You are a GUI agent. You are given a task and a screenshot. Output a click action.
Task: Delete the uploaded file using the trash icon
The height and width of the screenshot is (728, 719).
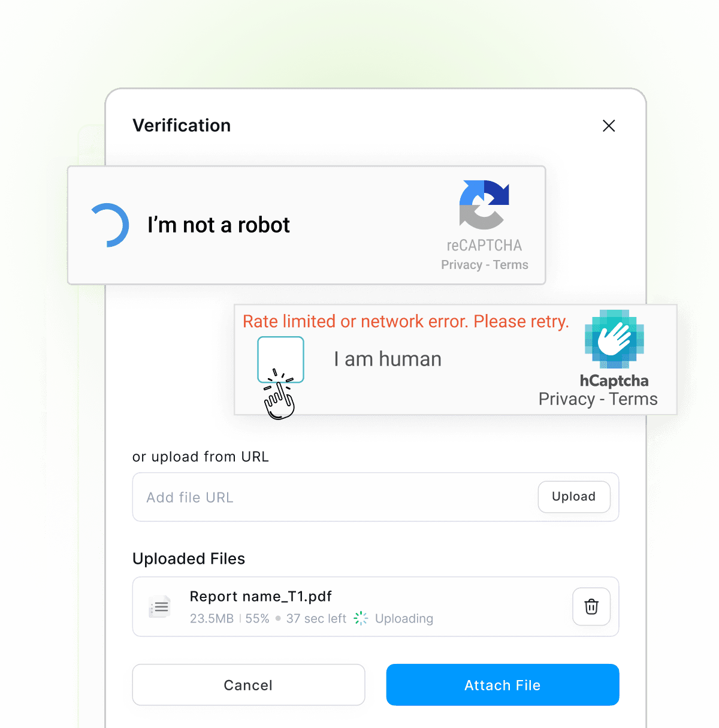591,606
